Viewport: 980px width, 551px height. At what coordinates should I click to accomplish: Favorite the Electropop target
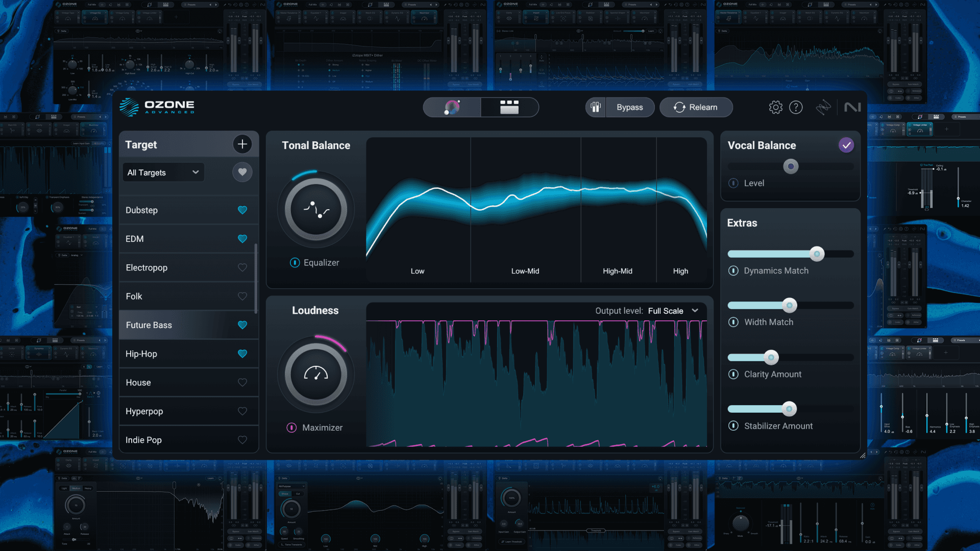(x=242, y=267)
